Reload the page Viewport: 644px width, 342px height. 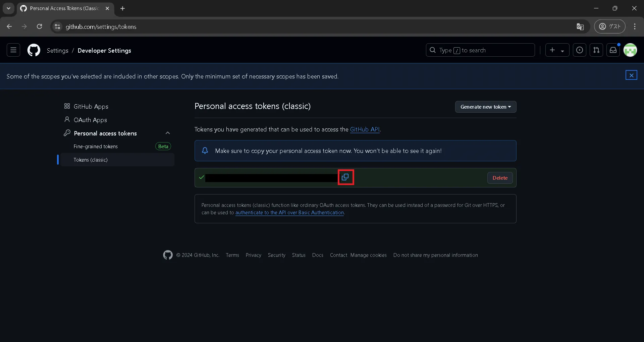tap(39, 26)
